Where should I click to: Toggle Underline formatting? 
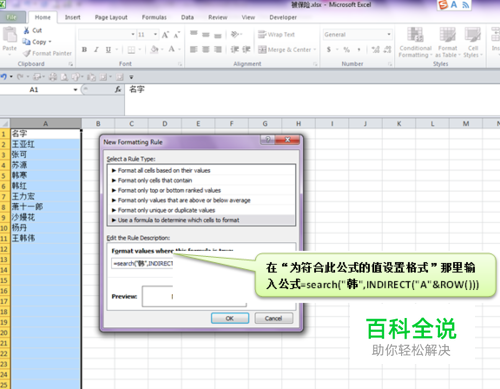(108, 50)
